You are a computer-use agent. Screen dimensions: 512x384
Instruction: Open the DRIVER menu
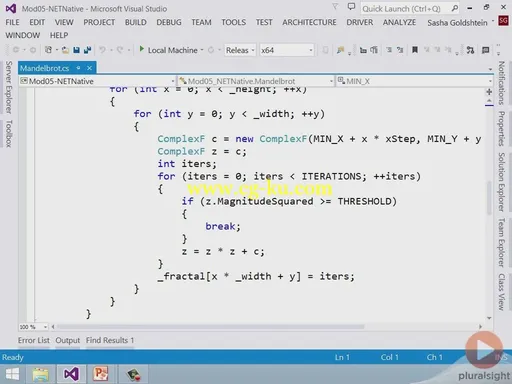(x=360, y=22)
